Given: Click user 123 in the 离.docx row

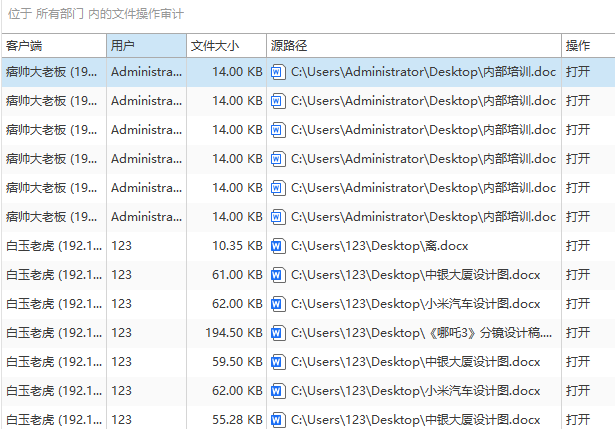Looking at the screenshot, I should pyautogui.click(x=122, y=246).
